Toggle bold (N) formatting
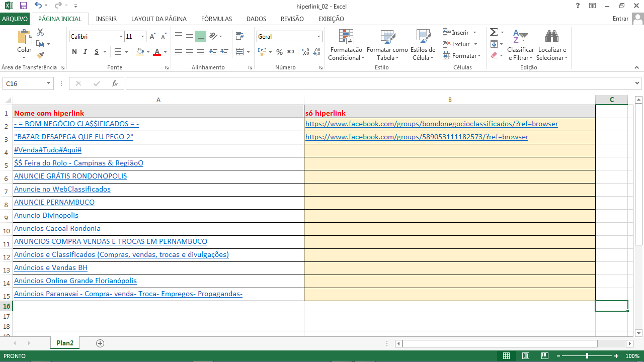Image resolution: width=644 pixels, height=362 pixels. click(x=74, y=52)
